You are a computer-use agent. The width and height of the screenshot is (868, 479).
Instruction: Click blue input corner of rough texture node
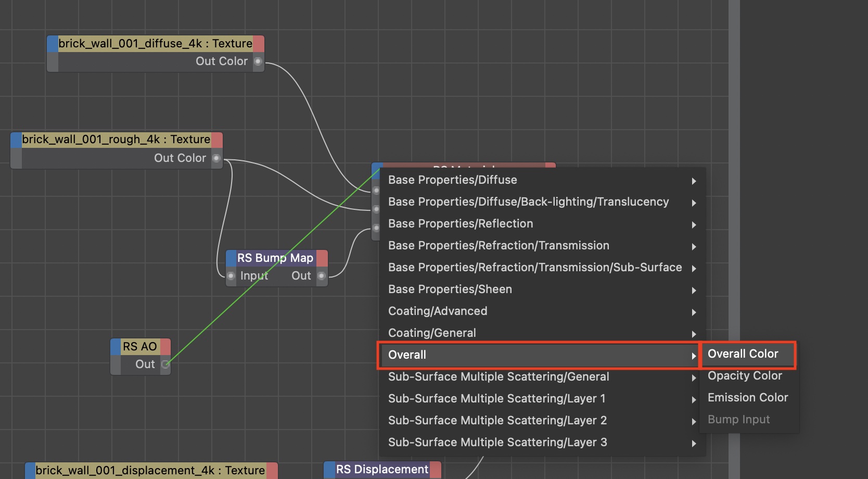click(x=16, y=140)
